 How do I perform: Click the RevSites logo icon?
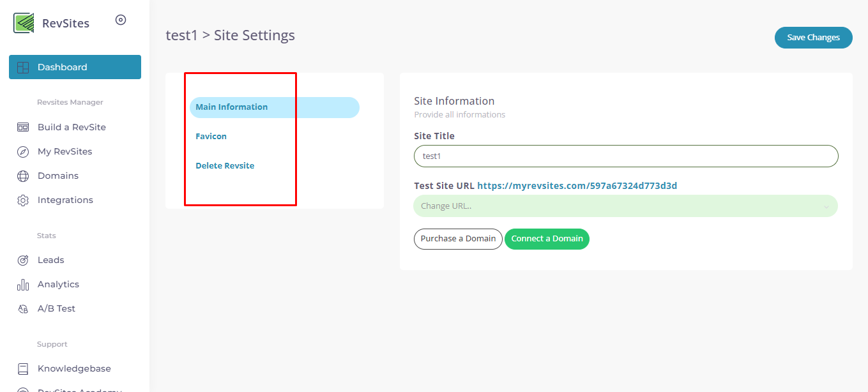[22, 22]
